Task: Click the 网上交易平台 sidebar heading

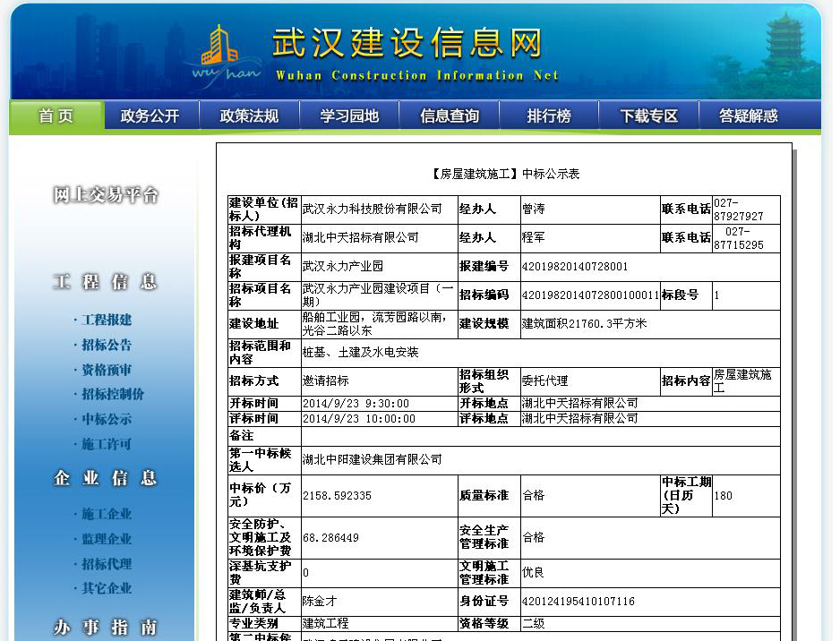Action: [106, 195]
